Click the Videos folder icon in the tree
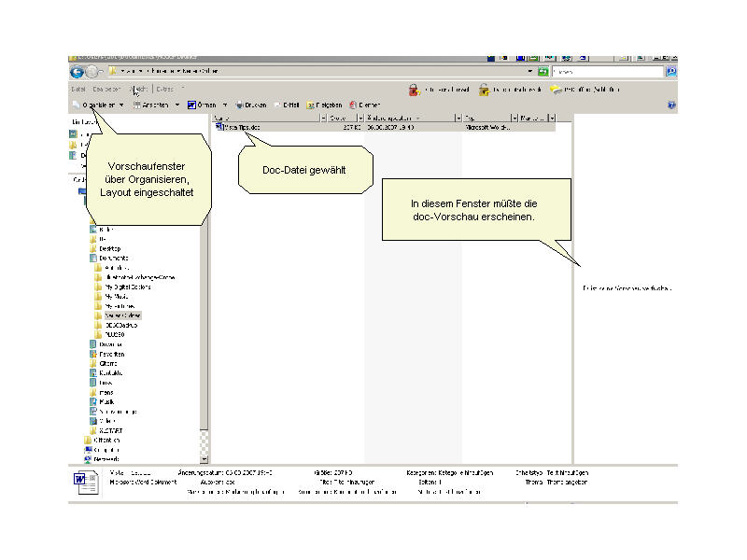This screenshot has width=747, height=560. coord(92,421)
